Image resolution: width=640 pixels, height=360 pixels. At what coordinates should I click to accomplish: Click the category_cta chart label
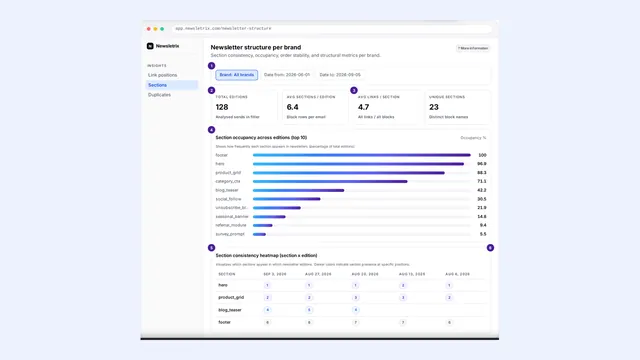pos(228,181)
